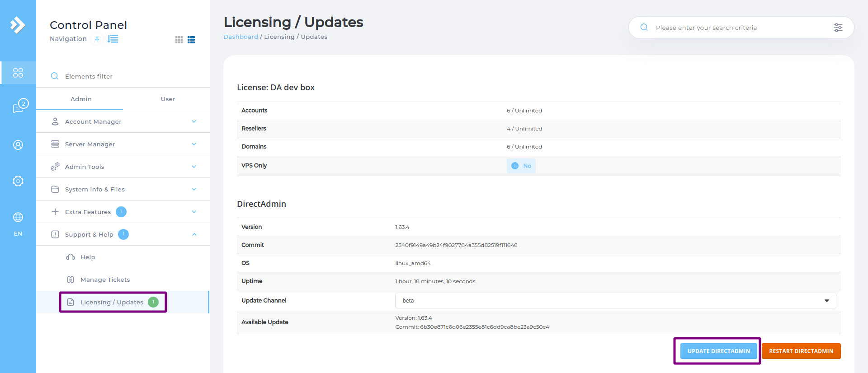Image resolution: width=868 pixels, height=373 pixels.
Task: Click the Dashboard breadcrumb link
Action: click(241, 37)
